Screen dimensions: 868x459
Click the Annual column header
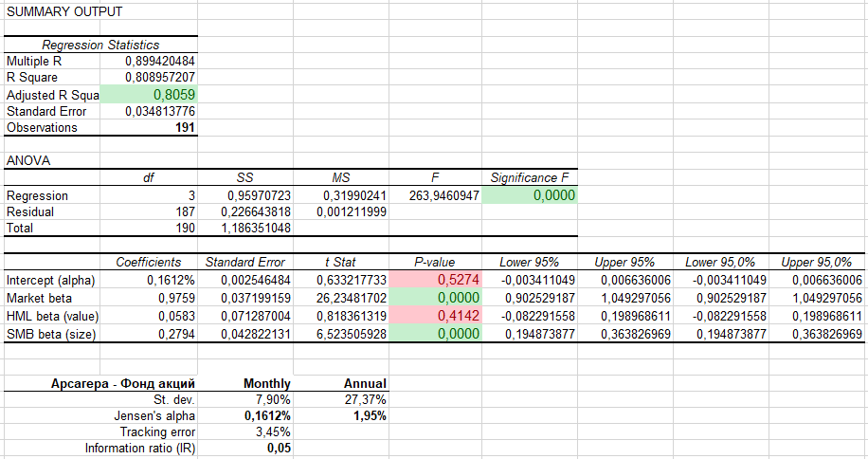click(365, 384)
